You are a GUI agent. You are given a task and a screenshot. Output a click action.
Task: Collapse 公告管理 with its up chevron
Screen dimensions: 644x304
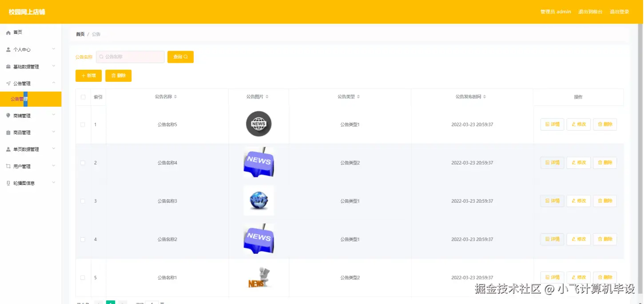pyautogui.click(x=54, y=83)
